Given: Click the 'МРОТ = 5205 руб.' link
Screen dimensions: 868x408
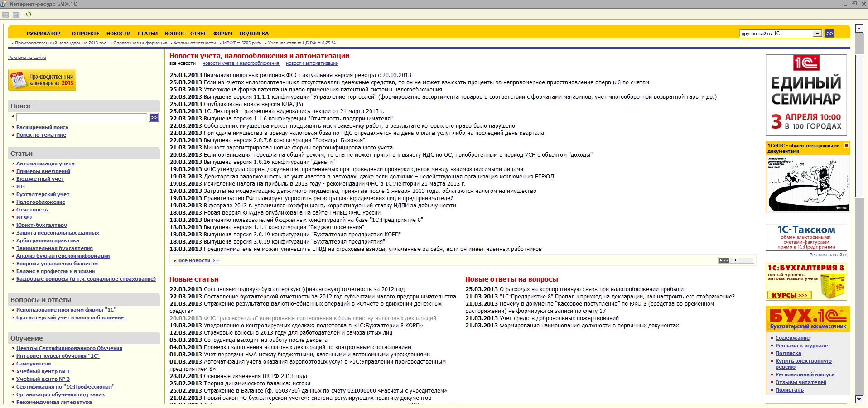Looking at the screenshot, I should pos(242,43).
